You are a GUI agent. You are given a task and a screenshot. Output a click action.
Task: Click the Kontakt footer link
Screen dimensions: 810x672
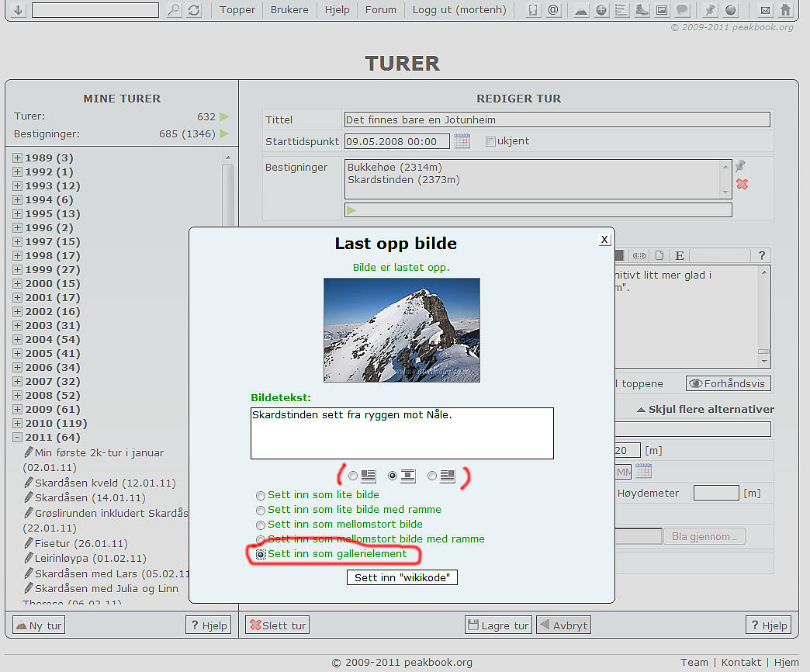(x=741, y=662)
